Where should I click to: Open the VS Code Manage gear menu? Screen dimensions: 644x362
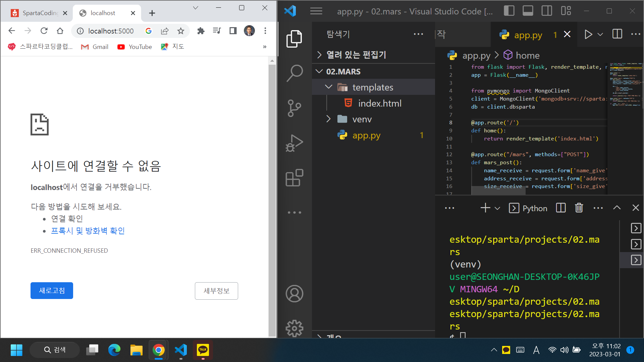[x=294, y=328]
